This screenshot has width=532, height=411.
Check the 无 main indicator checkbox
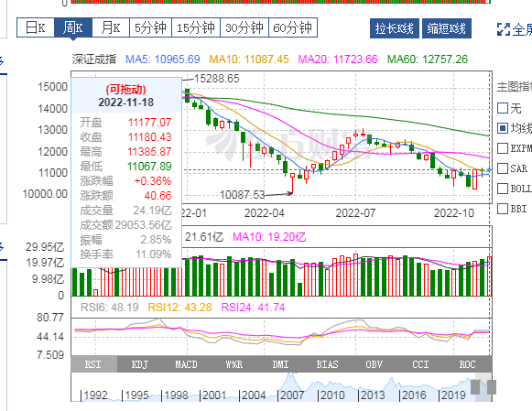click(x=503, y=108)
